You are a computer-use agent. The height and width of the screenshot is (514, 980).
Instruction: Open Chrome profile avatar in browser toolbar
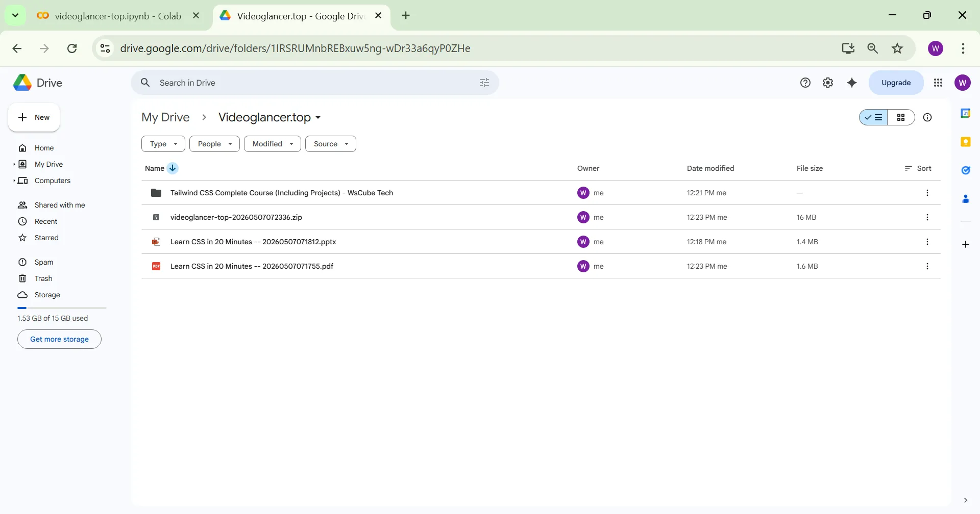(x=936, y=48)
